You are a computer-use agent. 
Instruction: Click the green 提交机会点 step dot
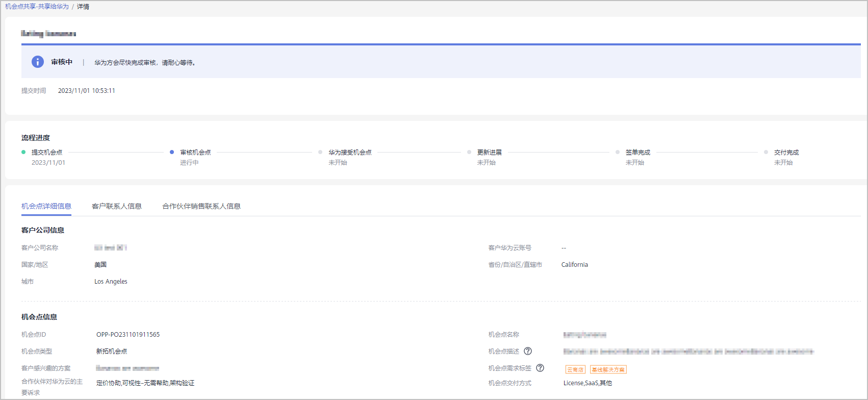coord(23,152)
